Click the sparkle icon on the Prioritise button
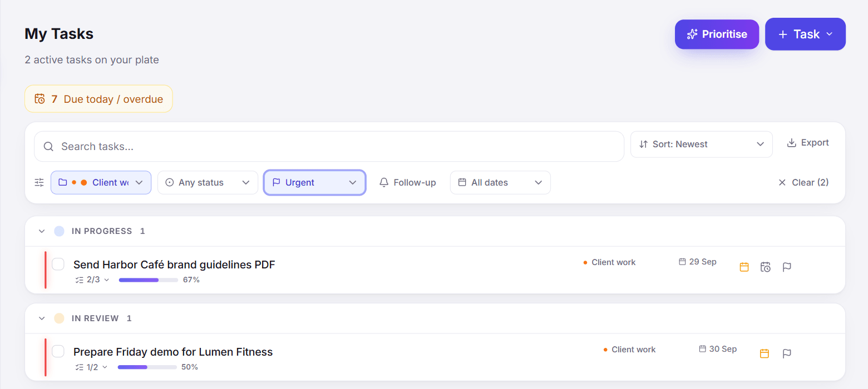Viewport: 868px width, 389px height. pos(692,34)
